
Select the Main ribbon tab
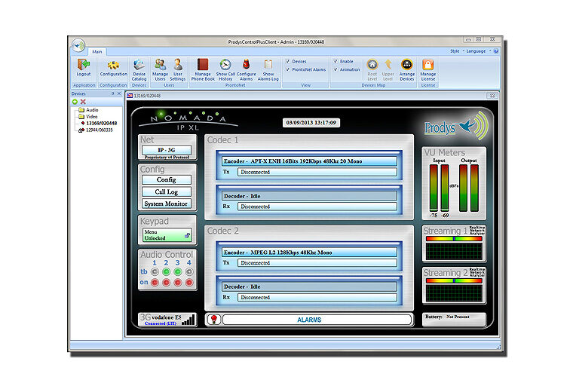[x=97, y=51]
